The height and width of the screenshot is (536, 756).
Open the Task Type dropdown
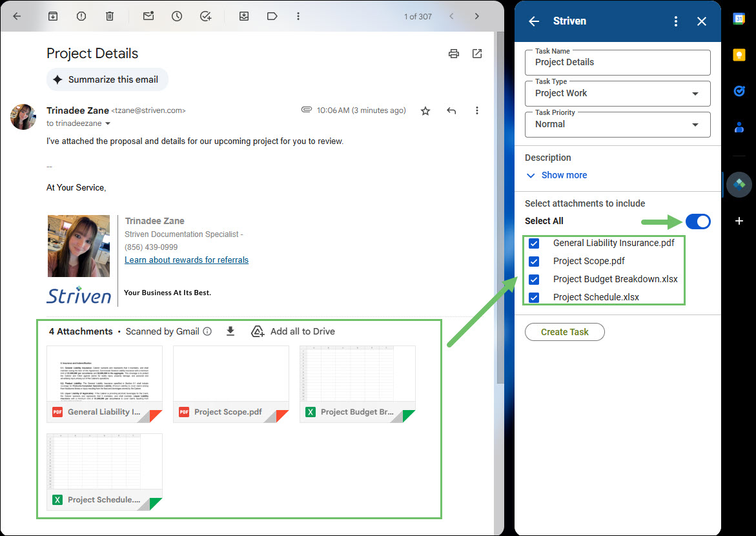[x=695, y=93]
